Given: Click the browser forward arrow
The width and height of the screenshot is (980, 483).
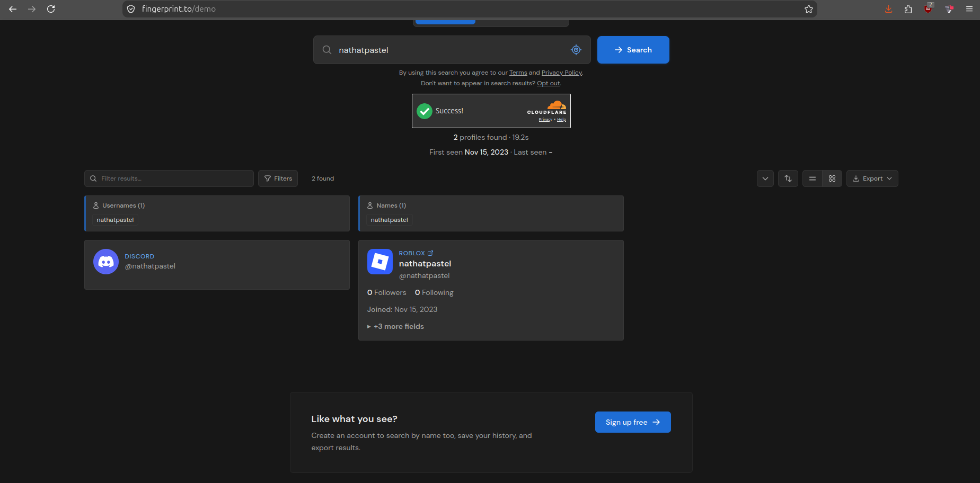Looking at the screenshot, I should coord(32,9).
